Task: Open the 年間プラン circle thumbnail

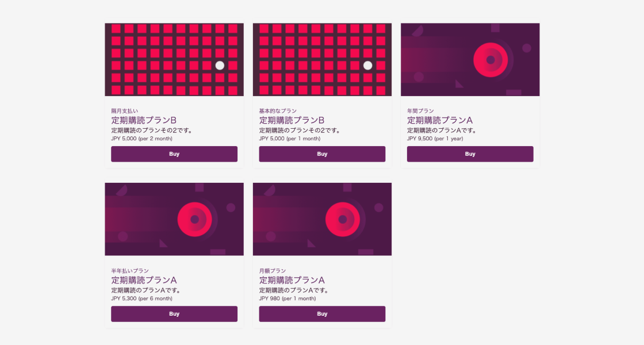Action: tap(470, 60)
